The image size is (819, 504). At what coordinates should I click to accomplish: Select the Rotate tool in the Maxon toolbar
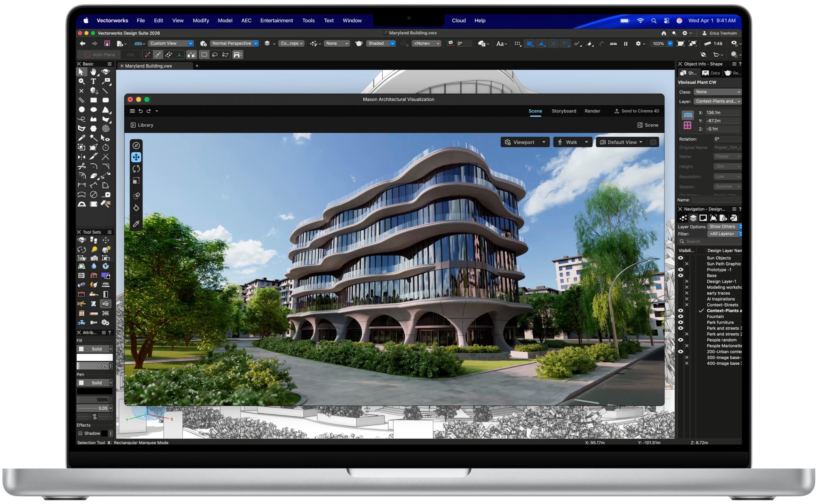[136, 169]
